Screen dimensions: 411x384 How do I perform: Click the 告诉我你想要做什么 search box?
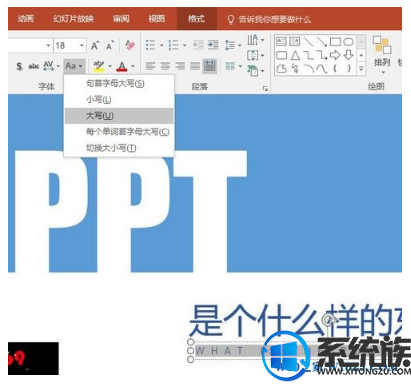click(x=269, y=19)
